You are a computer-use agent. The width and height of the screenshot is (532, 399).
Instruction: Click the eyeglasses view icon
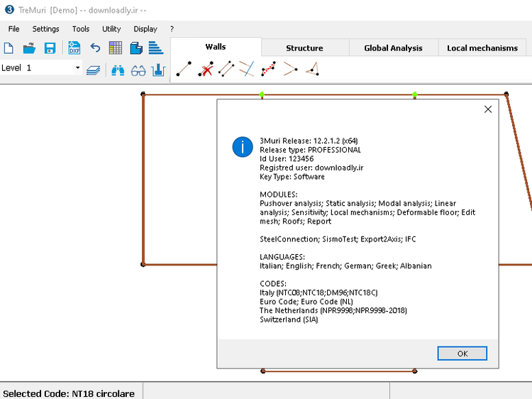(x=138, y=70)
